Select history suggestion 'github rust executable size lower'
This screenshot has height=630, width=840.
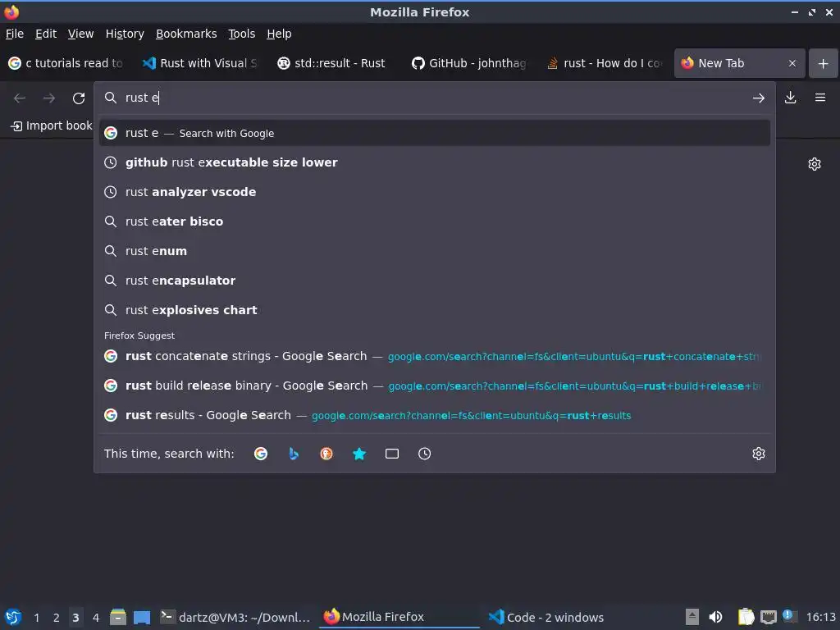pos(435,162)
